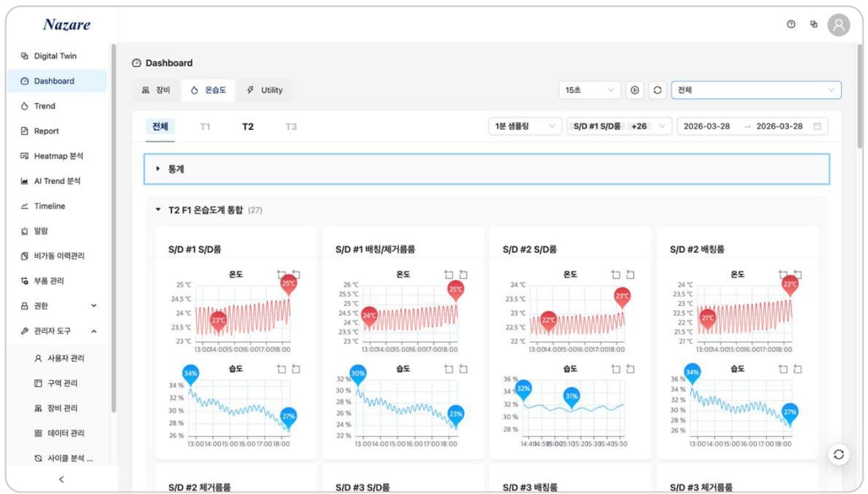868x494 pixels.
Task: Reset zoom on S/D #1 배칭/체거름룸 습도 chart
Action: click(x=463, y=369)
